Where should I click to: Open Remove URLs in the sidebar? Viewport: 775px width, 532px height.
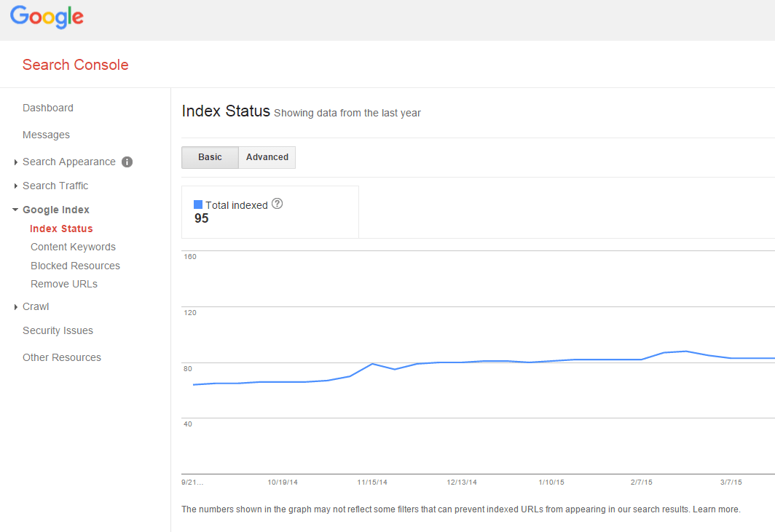(64, 284)
